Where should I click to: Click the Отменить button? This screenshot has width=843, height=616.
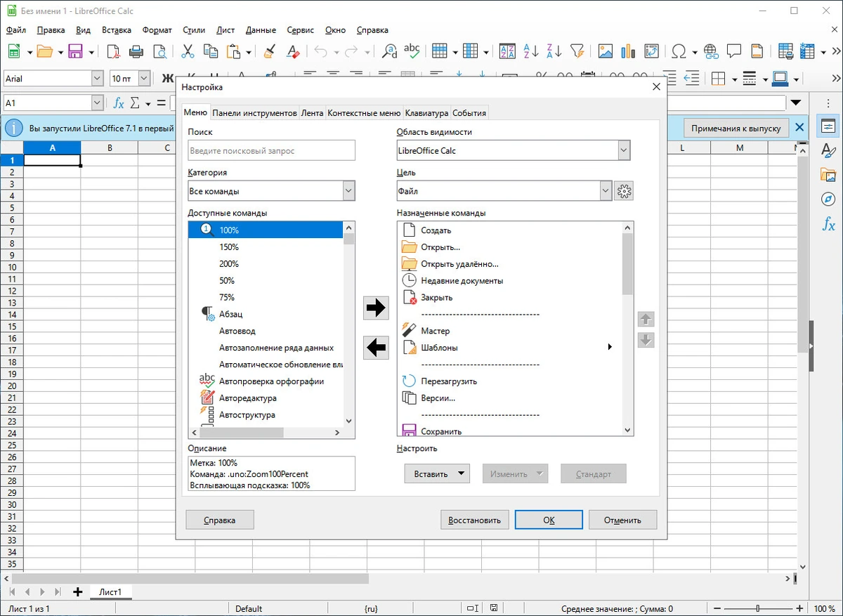coord(623,520)
